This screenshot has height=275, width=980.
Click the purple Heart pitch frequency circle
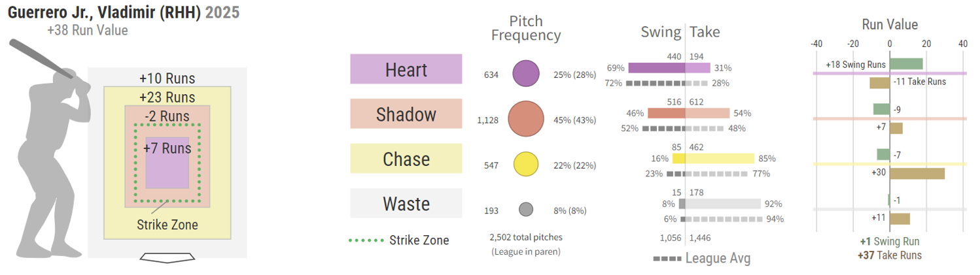pyautogui.click(x=526, y=74)
